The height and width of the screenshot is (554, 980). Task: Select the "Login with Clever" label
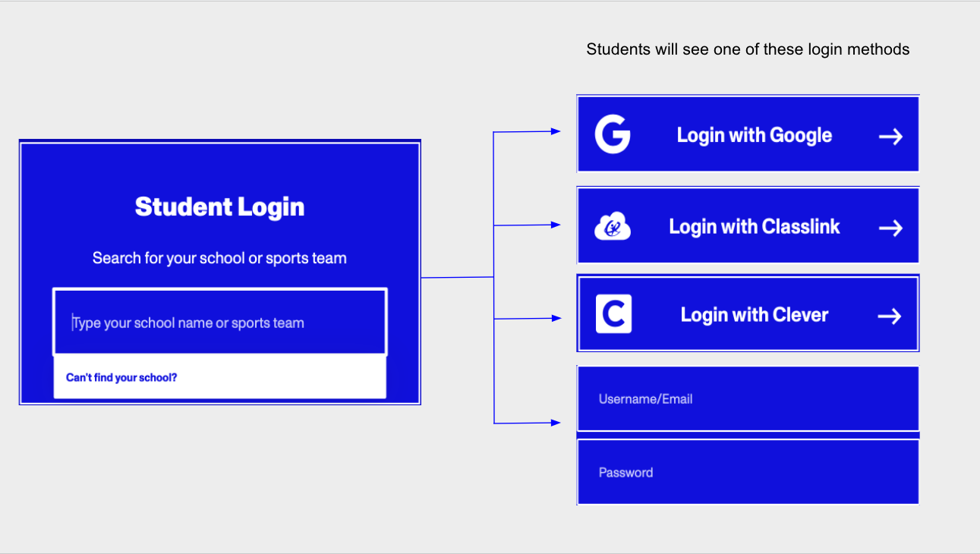pyautogui.click(x=754, y=315)
